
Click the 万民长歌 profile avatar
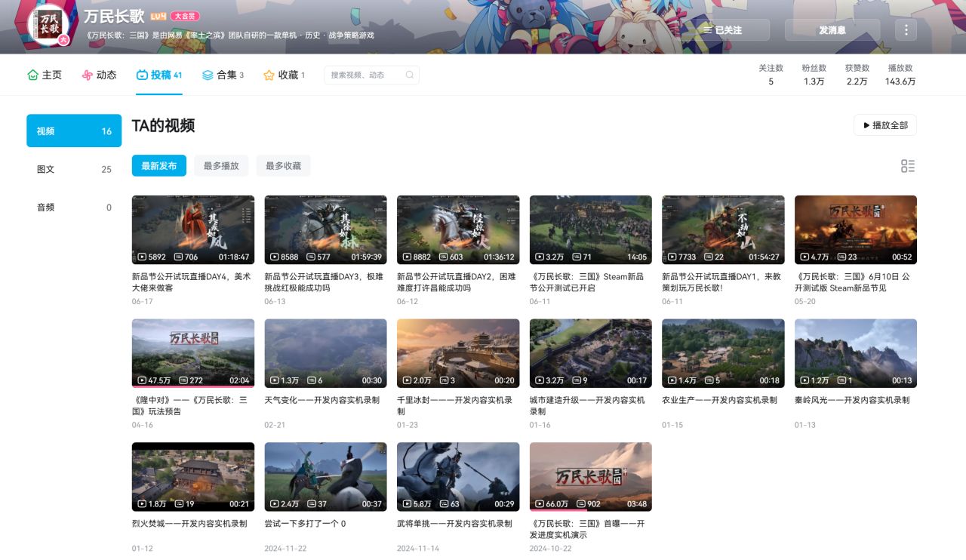point(48,23)
